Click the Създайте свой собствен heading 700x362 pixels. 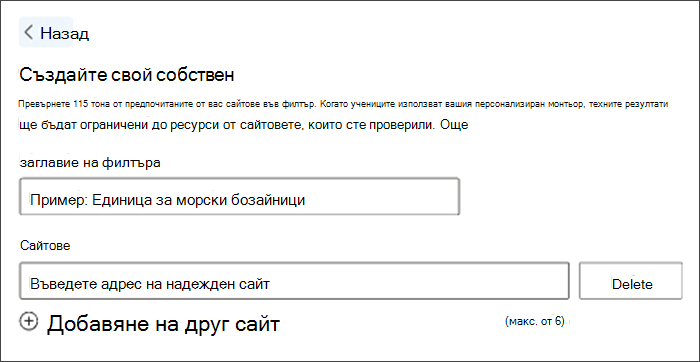pos(127,75)
